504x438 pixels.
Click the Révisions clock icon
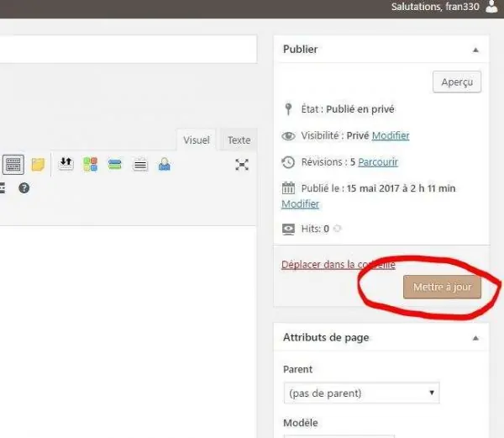pos(288,162)
